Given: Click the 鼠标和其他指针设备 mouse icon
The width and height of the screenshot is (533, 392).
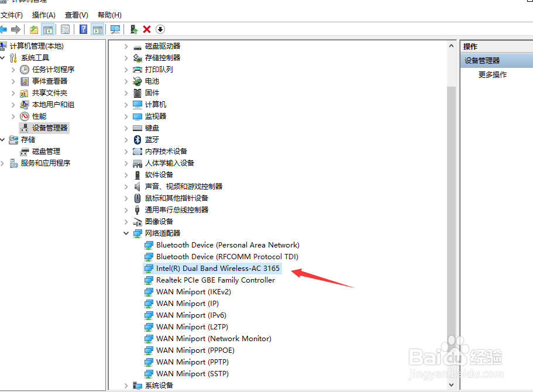Looking at the screenshot, I should tap(137, 198).
